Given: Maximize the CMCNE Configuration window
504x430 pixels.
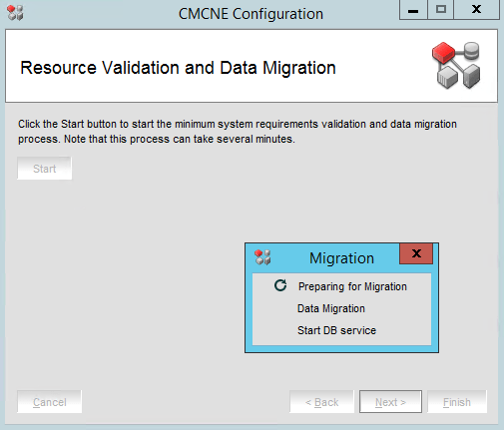Looking at the screenshot, I should pos(441,10).
